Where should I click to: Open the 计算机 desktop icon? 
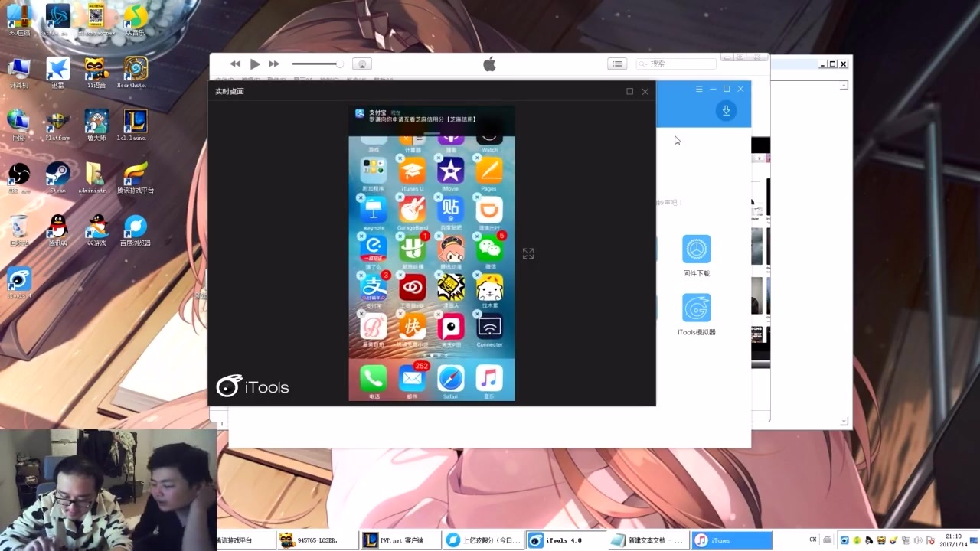[x=19, y=73]
